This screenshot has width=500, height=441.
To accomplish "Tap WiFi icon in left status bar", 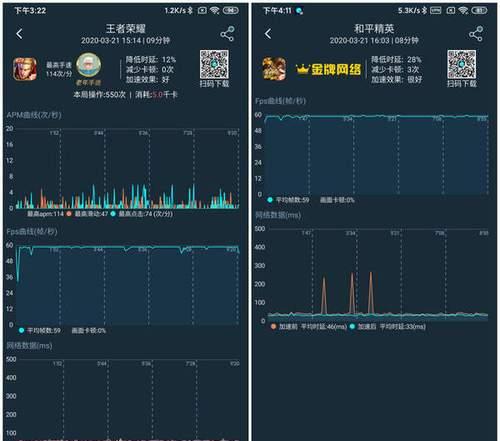I will point(215,10).
